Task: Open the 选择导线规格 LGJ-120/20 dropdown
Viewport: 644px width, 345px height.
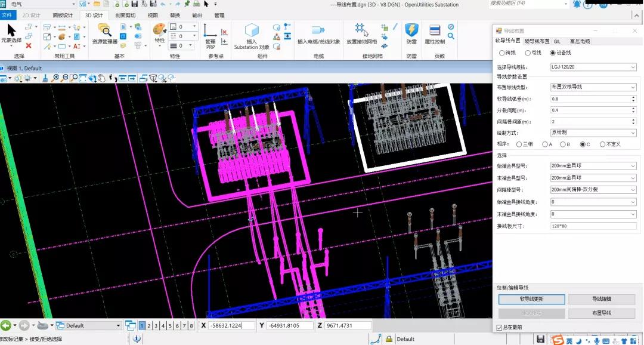Action: click(x=593, y=67)
